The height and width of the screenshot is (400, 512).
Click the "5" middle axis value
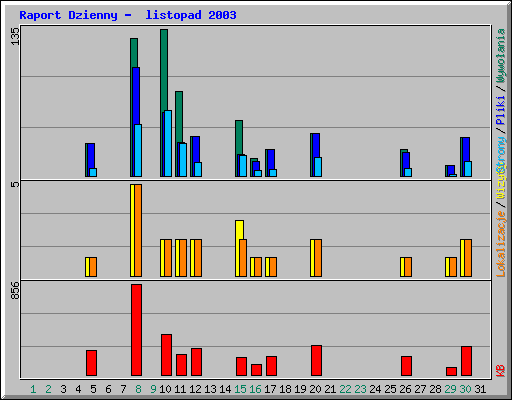pos(15,184)
